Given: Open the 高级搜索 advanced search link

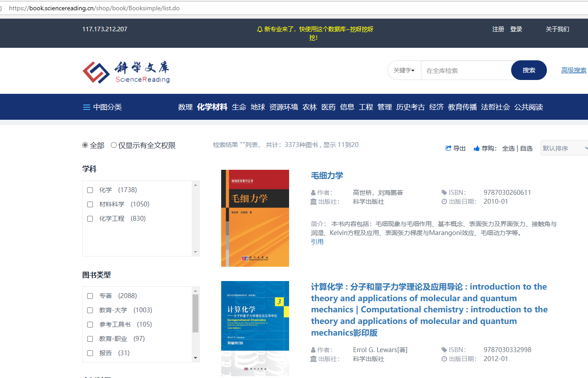Looking at the screenshot, I should tap(574, 70).
